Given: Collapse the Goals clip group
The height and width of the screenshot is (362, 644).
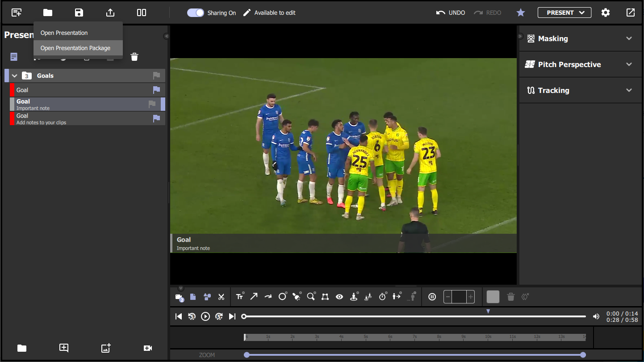Looking at the screenshot, I should [14, 76].
